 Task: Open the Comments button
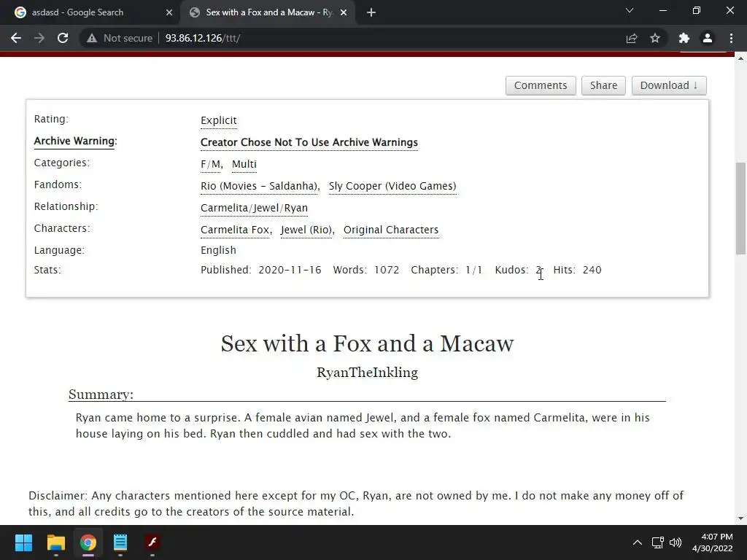(x=541, y=85)
